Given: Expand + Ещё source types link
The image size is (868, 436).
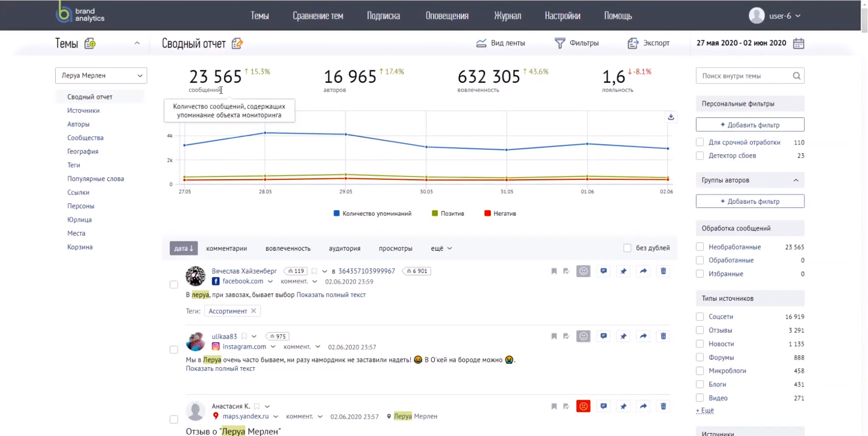Looking at the screenshot, I should click(x=705, y=411).
